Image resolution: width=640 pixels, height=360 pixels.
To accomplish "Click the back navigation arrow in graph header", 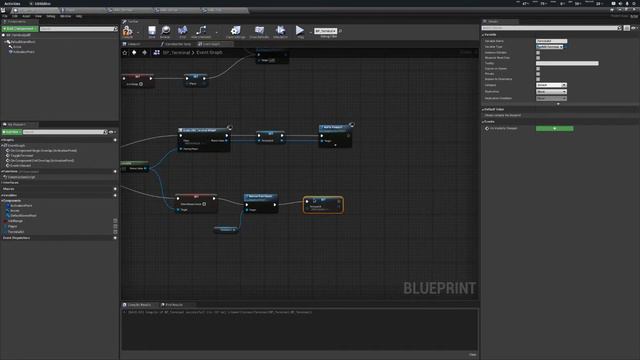I will tap(134, 53).
